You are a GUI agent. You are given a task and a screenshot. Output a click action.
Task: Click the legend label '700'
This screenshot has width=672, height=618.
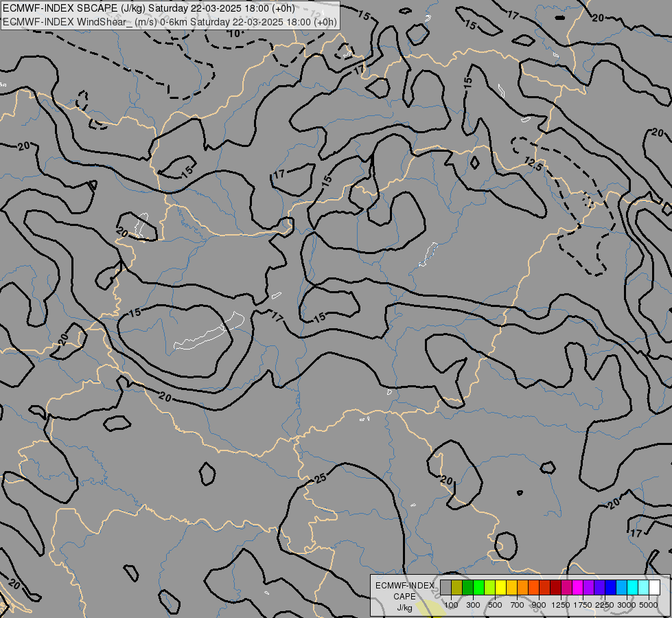[x=518, y=605]
